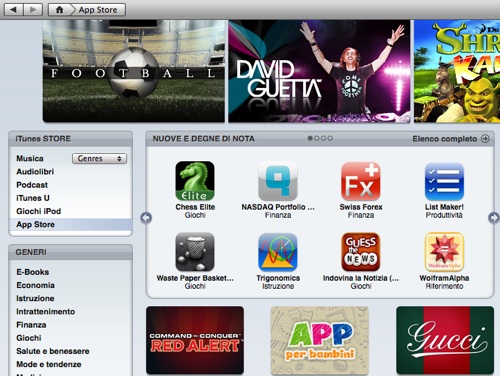The image size is (500, 376).
Task: Open the WolframAlpha app icon
Action: point(444,252)
